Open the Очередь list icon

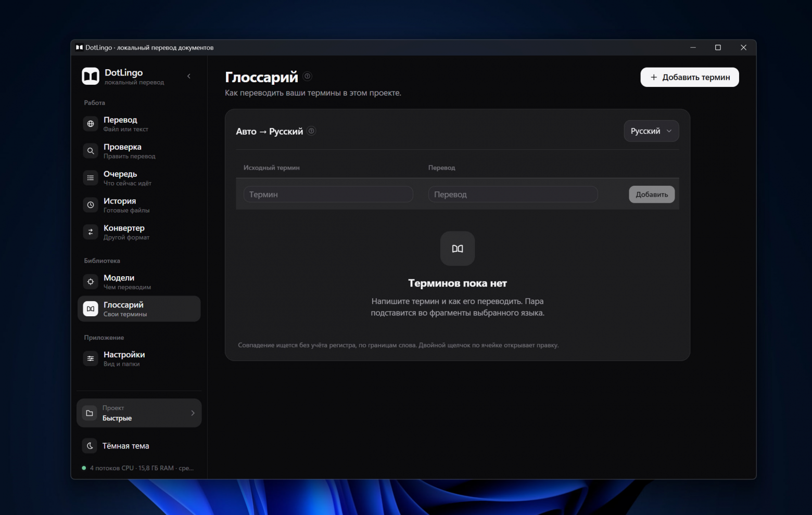coord(91,178)
